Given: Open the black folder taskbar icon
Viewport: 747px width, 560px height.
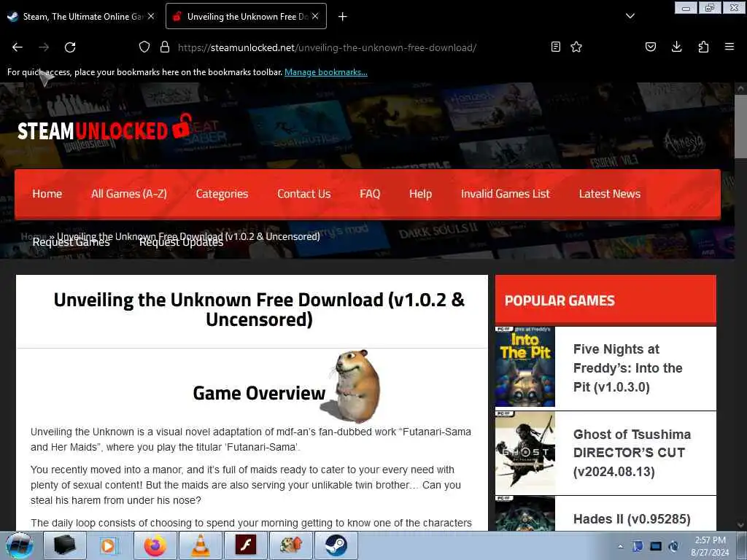Looking at the screenshot, I should pyautogui.click(x=65, y=545).
